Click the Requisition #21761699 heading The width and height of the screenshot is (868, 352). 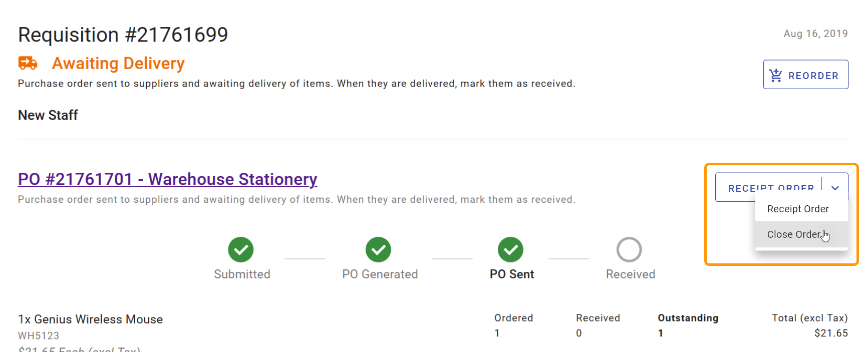123,35
